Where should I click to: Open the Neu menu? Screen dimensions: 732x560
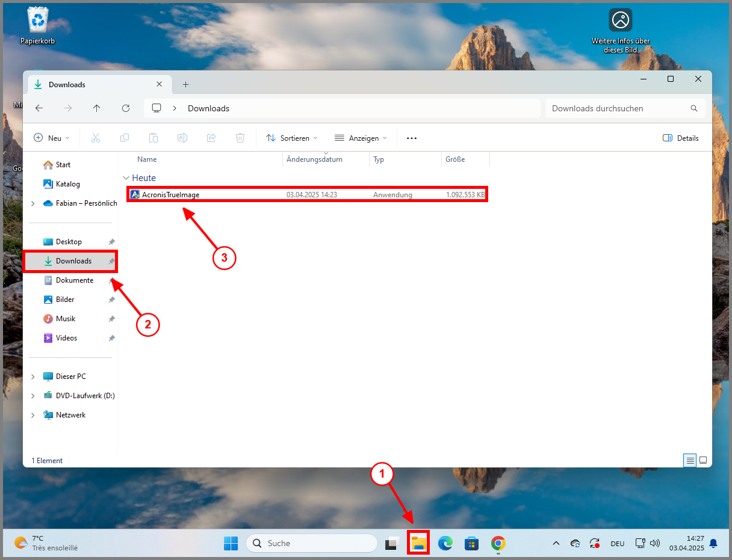pos(51,138)
